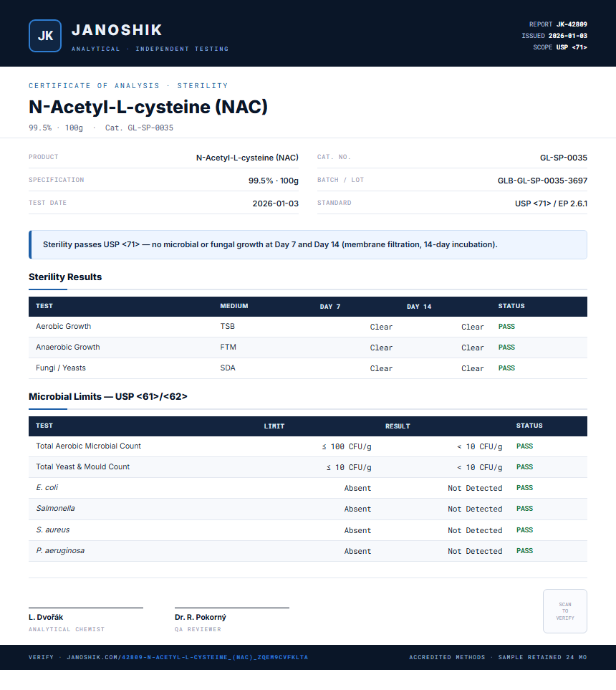This screenshot has height=690, width=616.
Task: Click the Cat. GL-SP-0035 subtitle text
Action: (139, 128)
